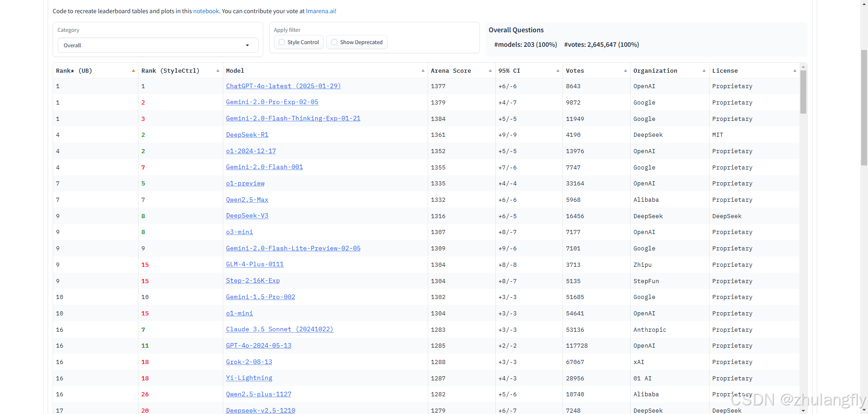Open the GPT-4o-2024-05-13 model link

(x=259, y=346)
